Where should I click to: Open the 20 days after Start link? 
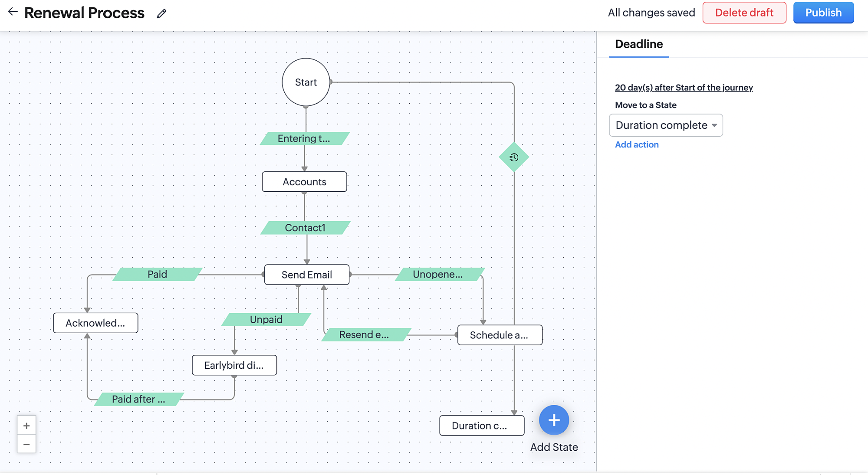click(x=684, y=87)
